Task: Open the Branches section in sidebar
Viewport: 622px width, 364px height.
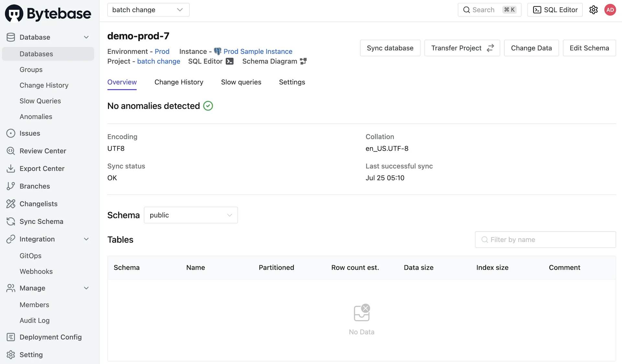Action: pyautogui.click(x=35, y=186)
